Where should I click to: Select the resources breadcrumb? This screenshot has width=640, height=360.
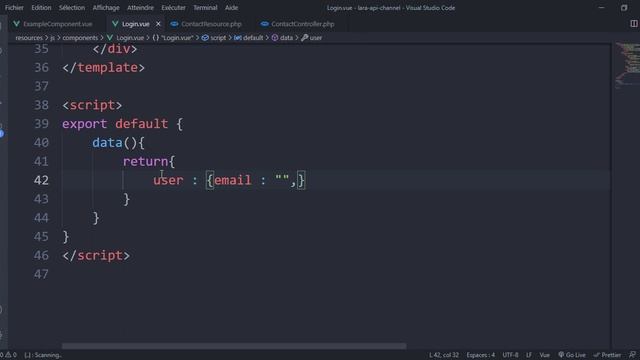(29, 38)
